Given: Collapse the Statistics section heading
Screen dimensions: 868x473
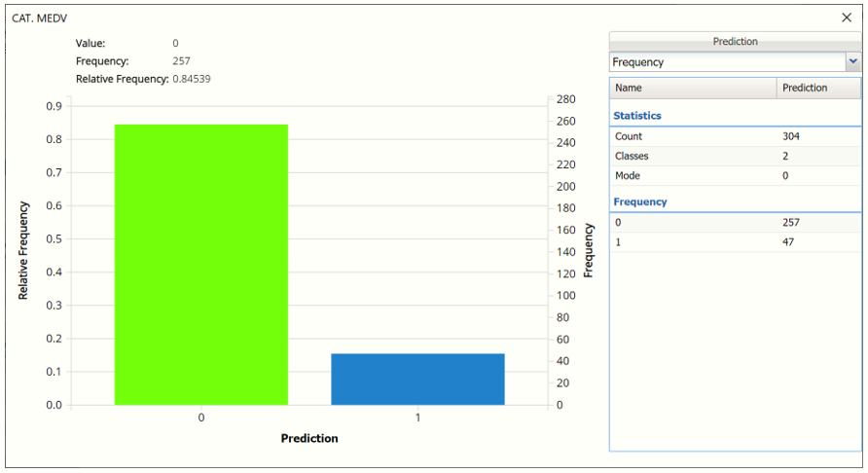Looking at the screenshot, I should pyautogui.click(x=637, y=116).
